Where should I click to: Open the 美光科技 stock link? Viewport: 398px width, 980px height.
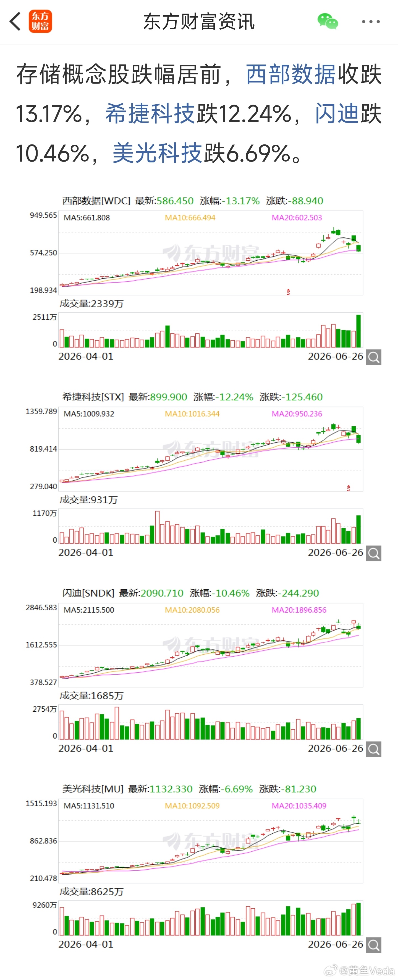157,153
